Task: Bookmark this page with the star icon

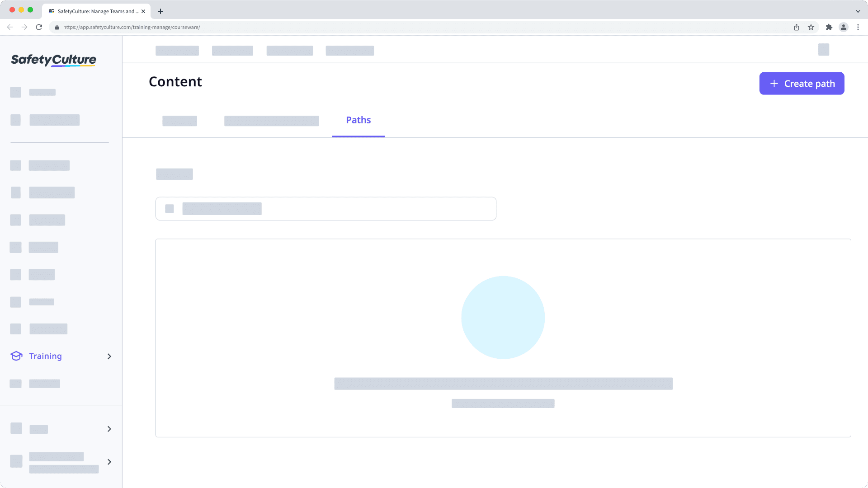Action: 810,27
